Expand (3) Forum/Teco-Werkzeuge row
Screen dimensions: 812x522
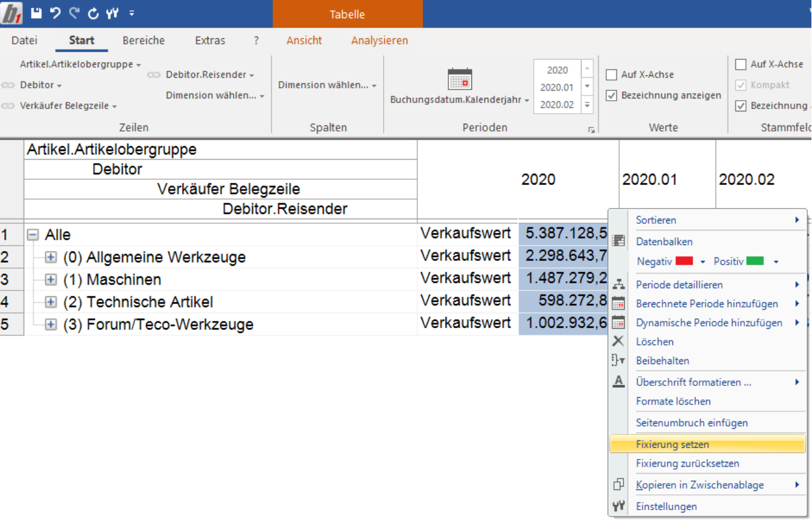point(51,325)
